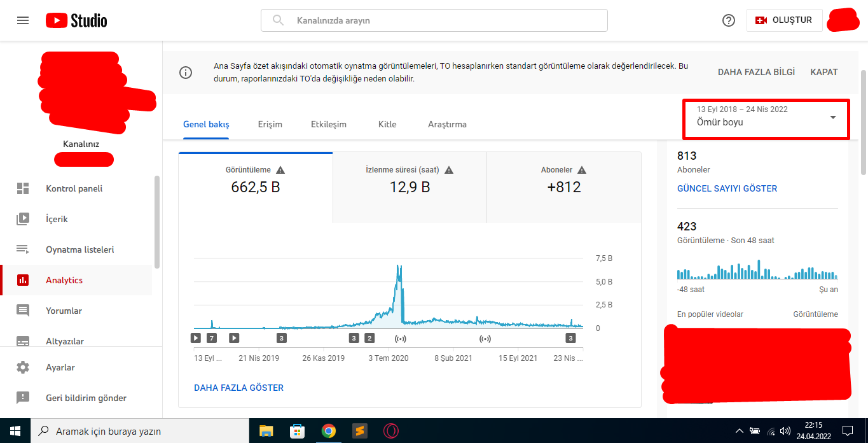Click the Son 48 saat bar chart
The height and width of the screenshot is (443, 868).
(x=757, y=269)
